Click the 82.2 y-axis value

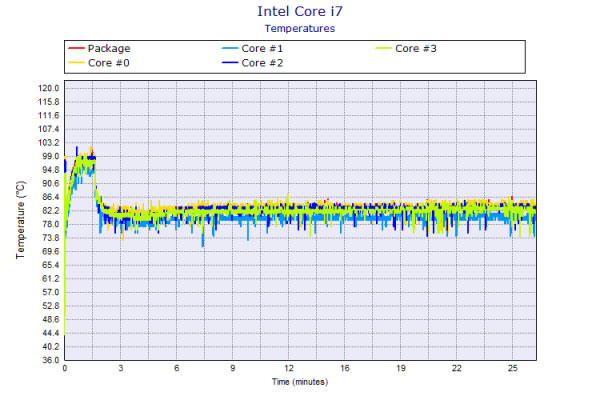[x=50, y=211]
